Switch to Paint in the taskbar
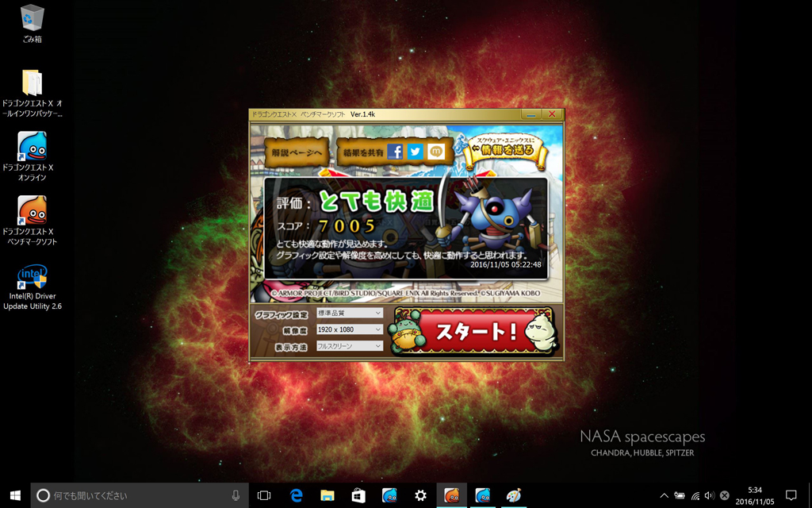 point(513,495)
